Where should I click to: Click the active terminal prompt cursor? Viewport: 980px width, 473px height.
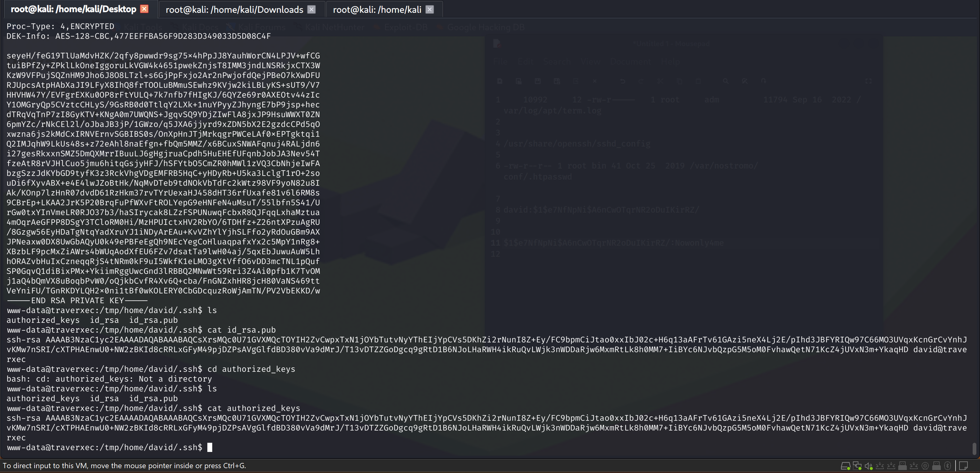pos(210,447)
